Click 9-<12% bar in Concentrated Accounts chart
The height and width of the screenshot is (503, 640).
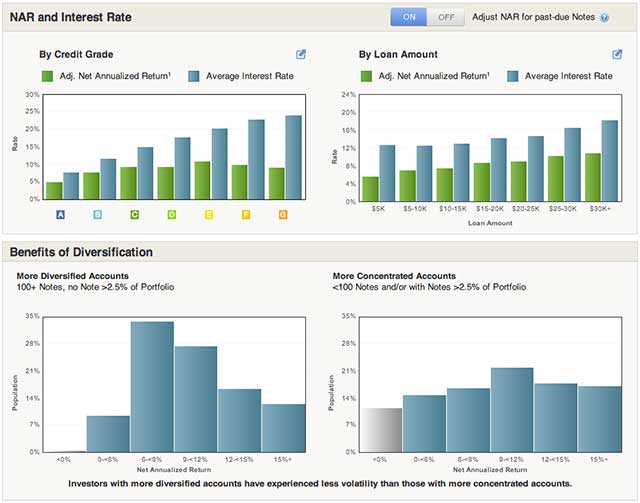(x=512, y=410)
